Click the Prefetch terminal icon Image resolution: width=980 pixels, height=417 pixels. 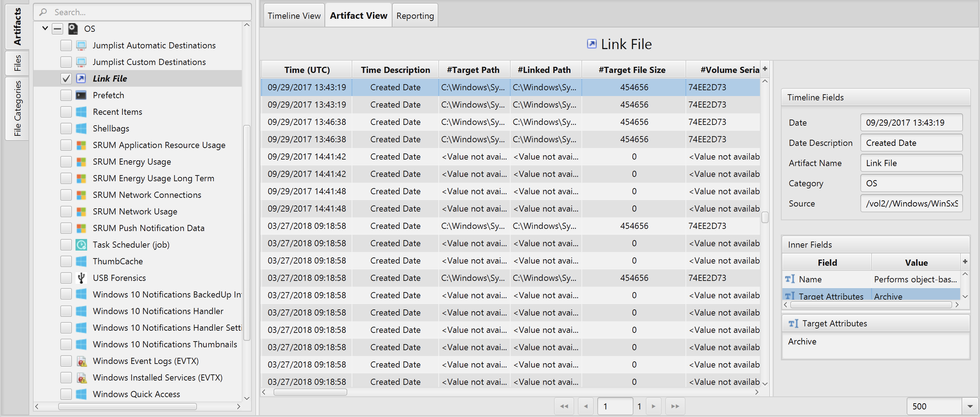point(81,95)
